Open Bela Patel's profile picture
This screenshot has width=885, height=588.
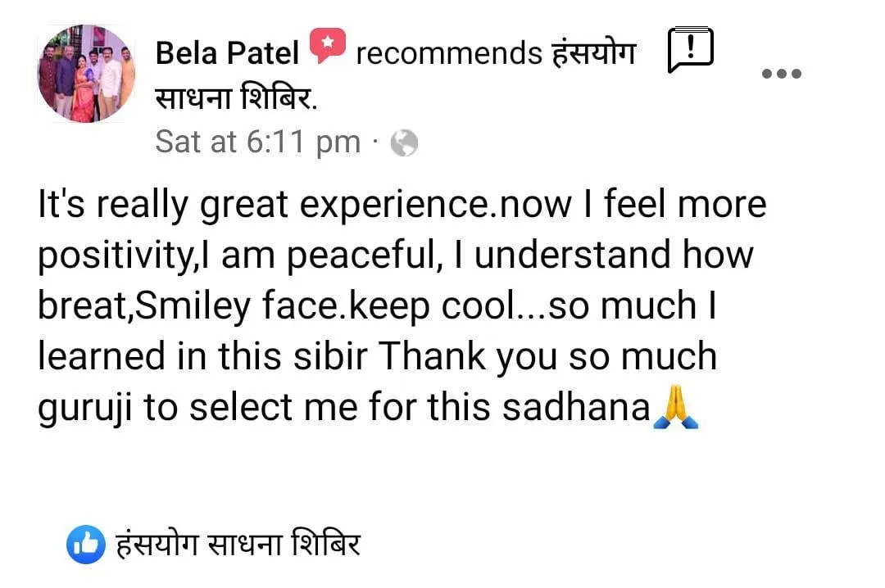[86, 74]
